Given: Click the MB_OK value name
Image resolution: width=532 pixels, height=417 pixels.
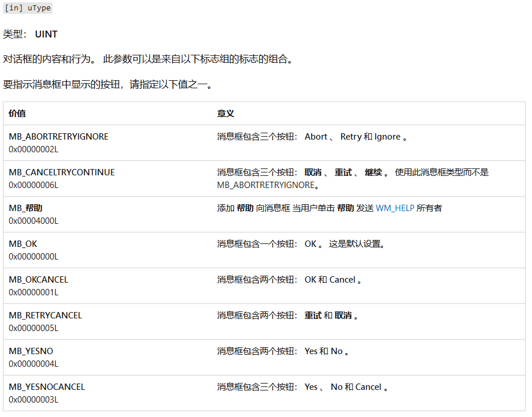Looking at the screenshot, I should pos(23,244).
